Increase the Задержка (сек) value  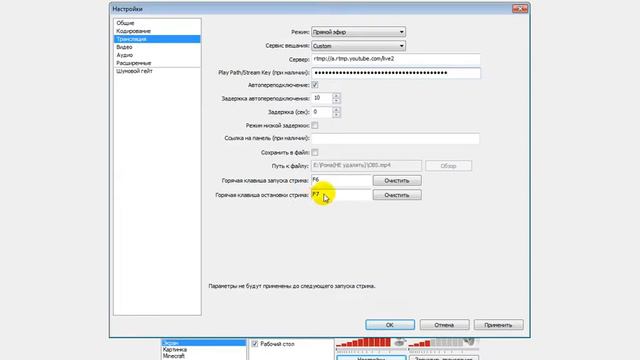(336, 109)
